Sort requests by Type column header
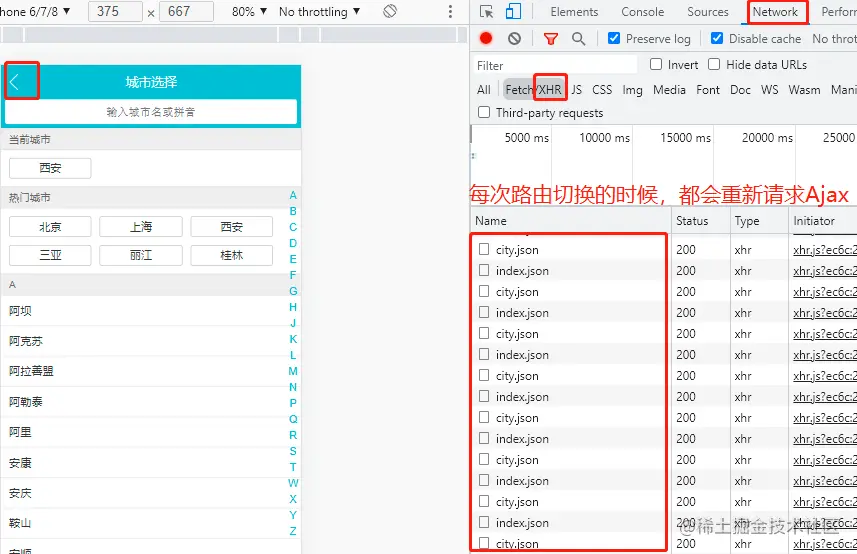The image size is (857, 554). 759,221
